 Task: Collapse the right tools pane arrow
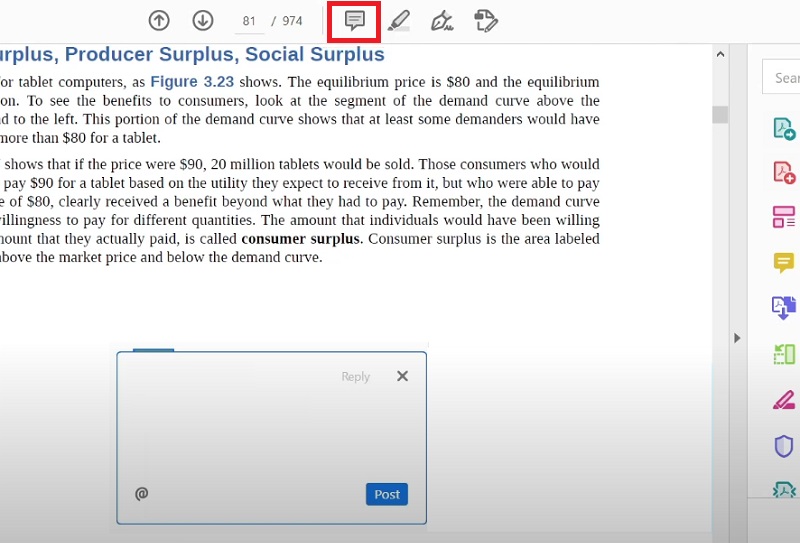(737, 338)
